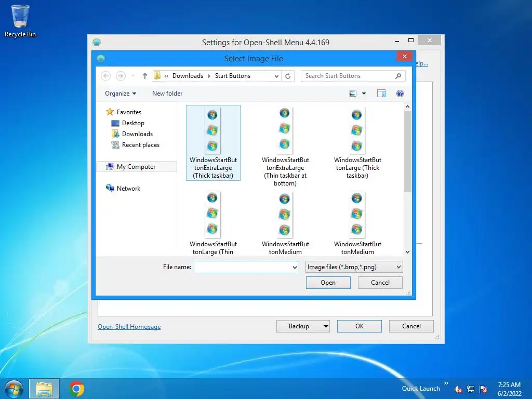
Task: Cancel the Select Image File dialog
Action: (x=380, y=283)
